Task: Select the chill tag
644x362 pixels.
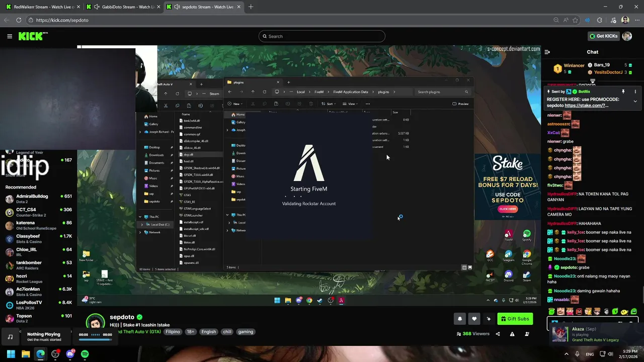Action: click(x=227, y=332)
